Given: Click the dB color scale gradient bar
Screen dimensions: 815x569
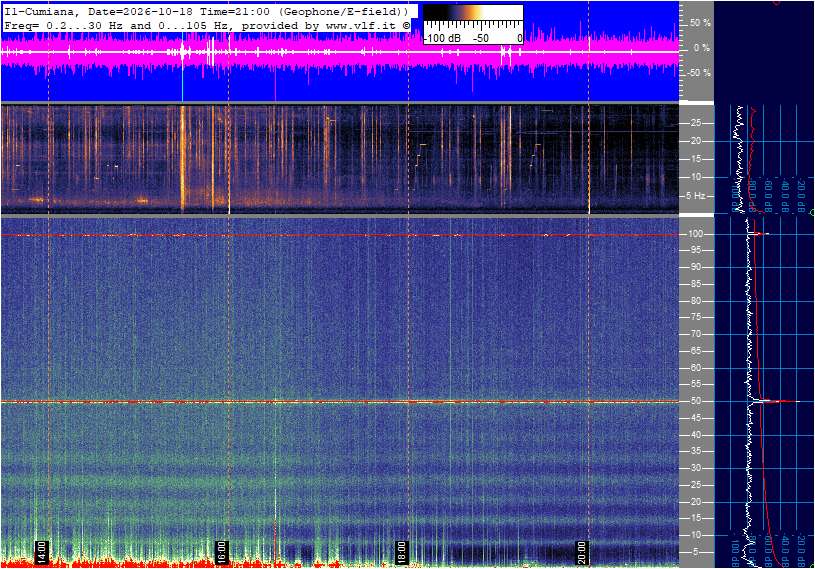Looking at the screenshot, I should (x=473, y=12).
